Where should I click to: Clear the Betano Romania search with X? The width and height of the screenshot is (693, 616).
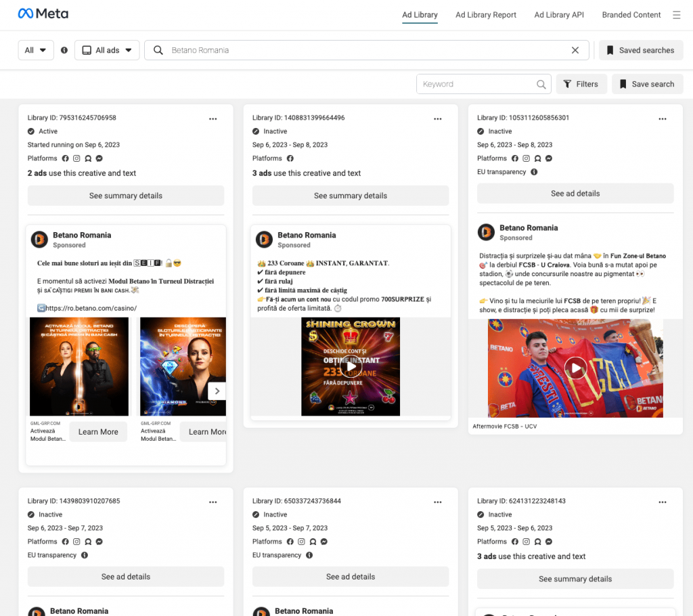[575, 50]
